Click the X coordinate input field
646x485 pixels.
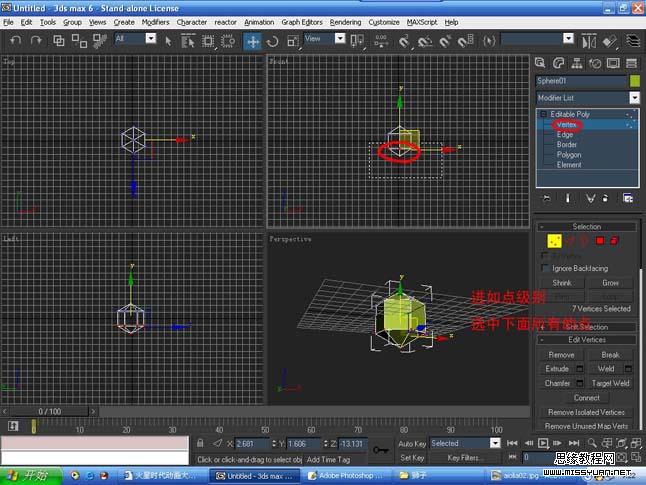click(253, 443)
